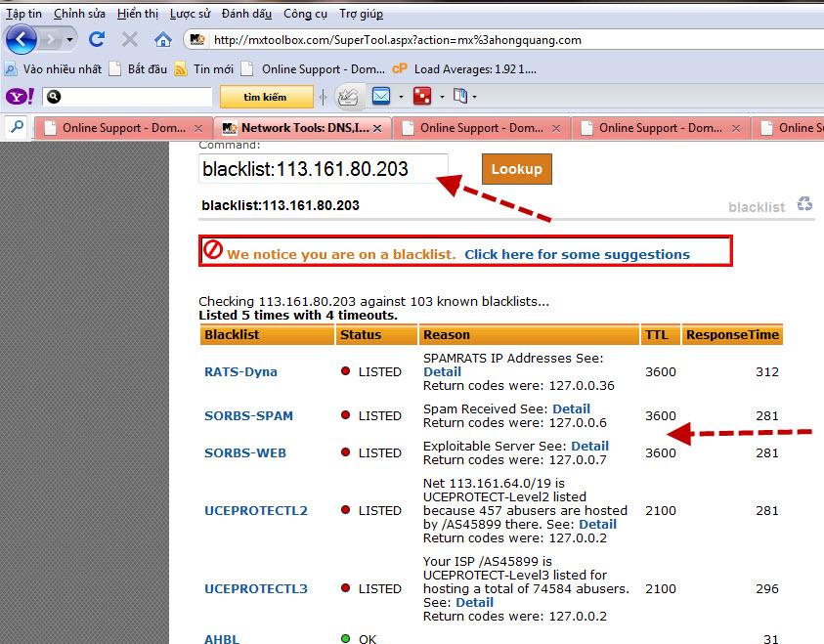The width and height of the screenshot is (824, 644).
Task: Close the first Online Support tab
Action: click(198, 128)
